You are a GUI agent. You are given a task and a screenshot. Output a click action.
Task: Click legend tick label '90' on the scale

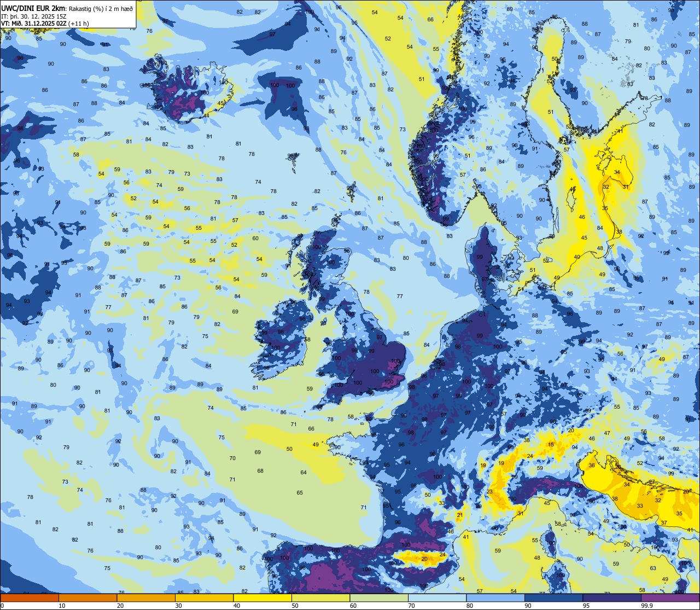528,606
